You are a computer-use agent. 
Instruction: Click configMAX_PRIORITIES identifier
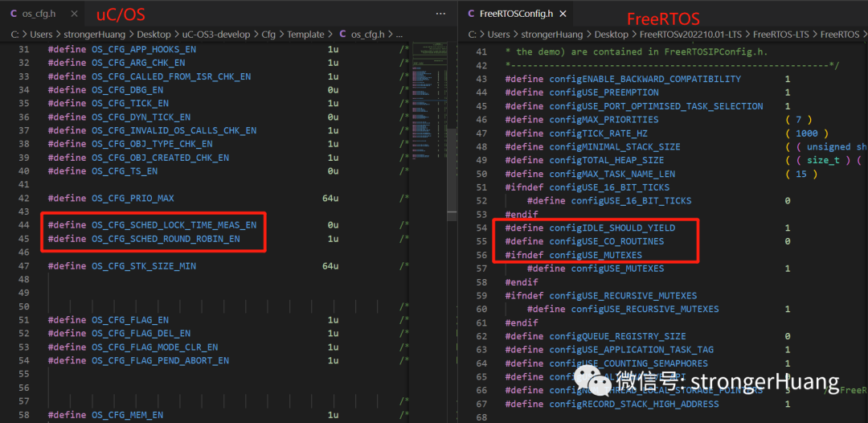pyautogui.click(x=604, y=120)
